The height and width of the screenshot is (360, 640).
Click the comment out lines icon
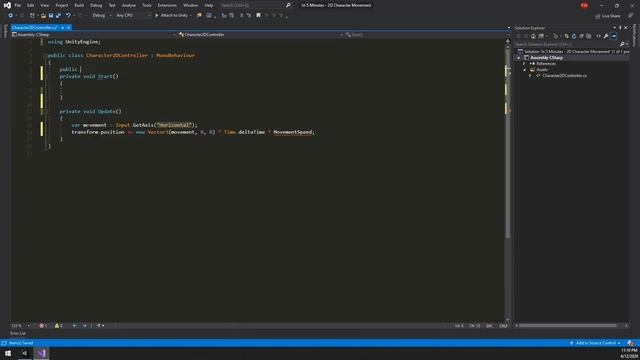(x=241, y=16)
